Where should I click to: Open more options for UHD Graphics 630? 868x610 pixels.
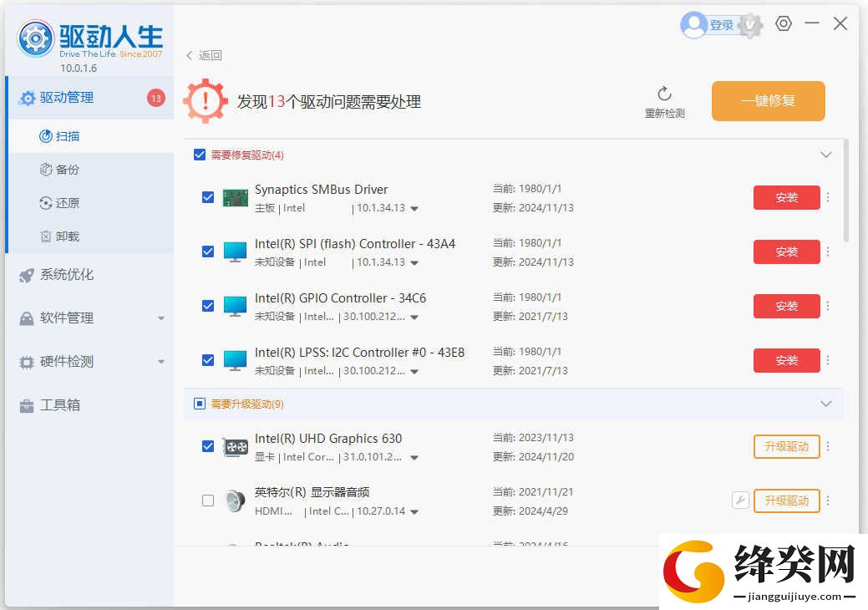click(828, 446)
